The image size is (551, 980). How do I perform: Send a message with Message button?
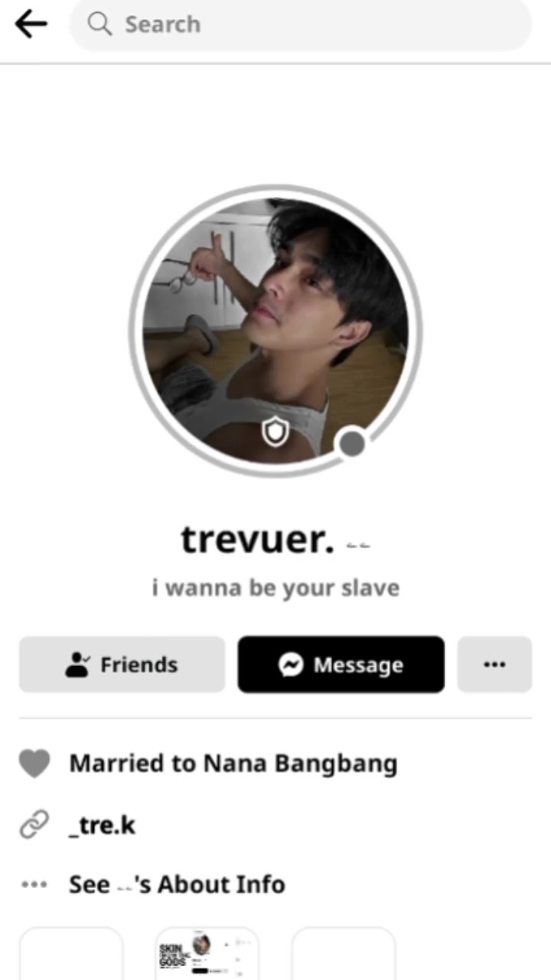(341, 665)
